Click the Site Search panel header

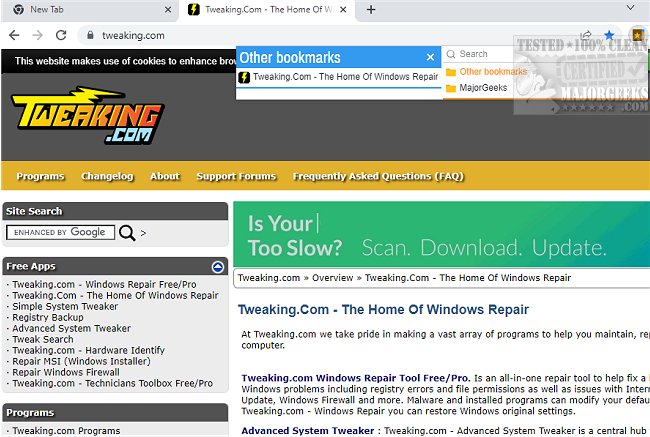115,211
